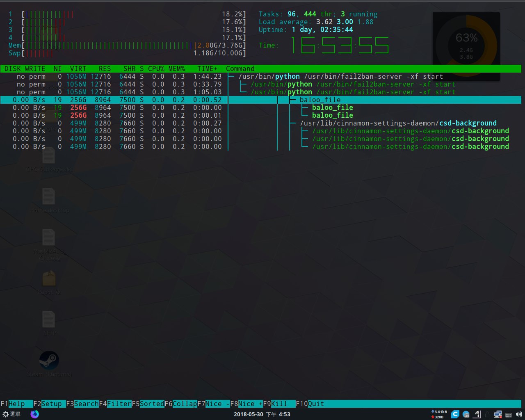This screenshot has width=525, height=420.
Task: Open the 選單 menu button on the panel
Action: click(x=11, y=414)
